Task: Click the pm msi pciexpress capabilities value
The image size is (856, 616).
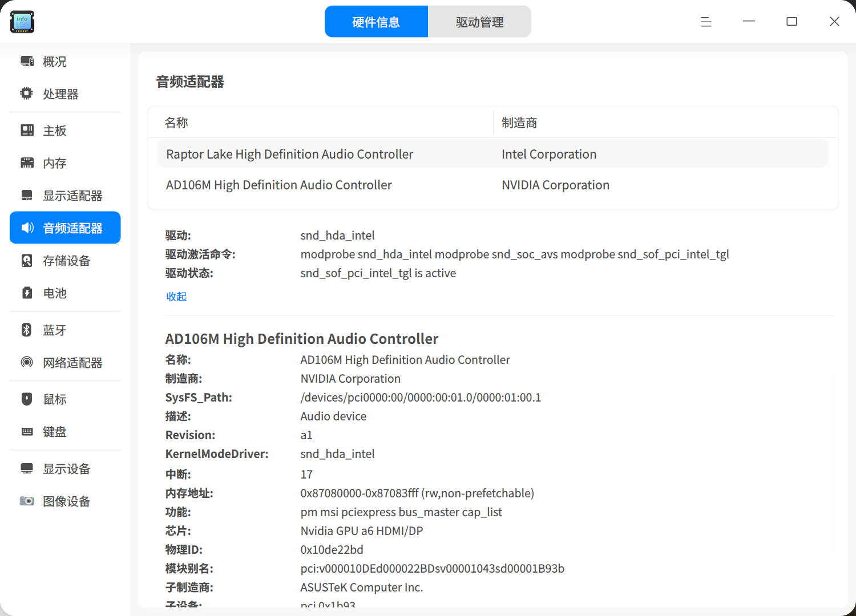Action: [x=401, y=512]
